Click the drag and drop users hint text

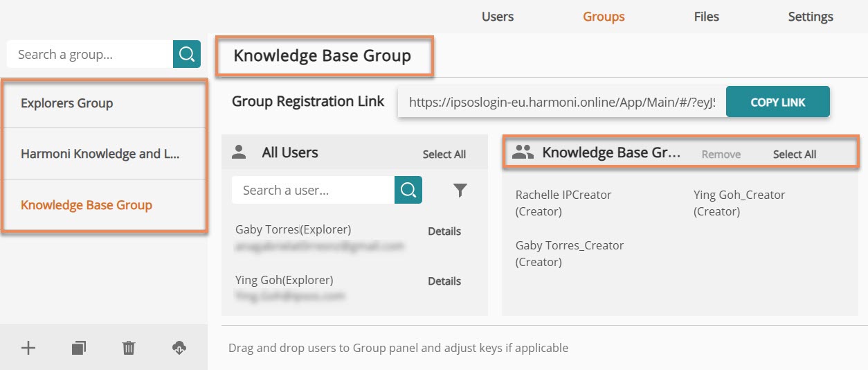click(398, 348)
